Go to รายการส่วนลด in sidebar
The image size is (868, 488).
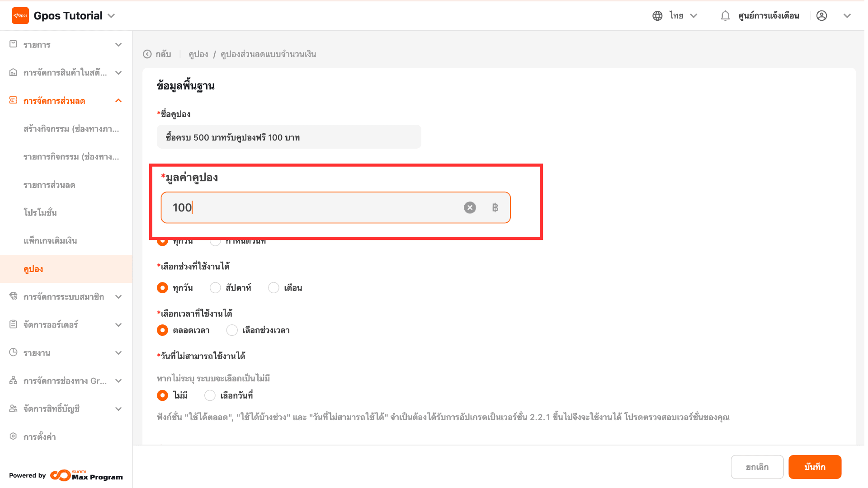pyautogui.click(x=49, y=185)
